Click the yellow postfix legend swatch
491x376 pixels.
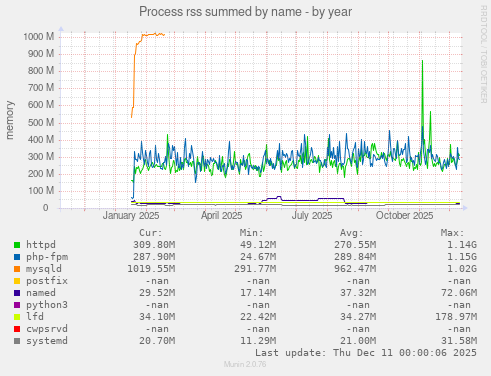click(x=17, y=281)
